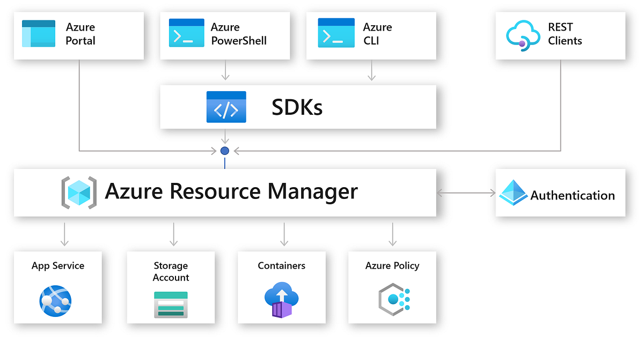
Task: Click the Authentication diamond icon
Action: click(513, 193)
